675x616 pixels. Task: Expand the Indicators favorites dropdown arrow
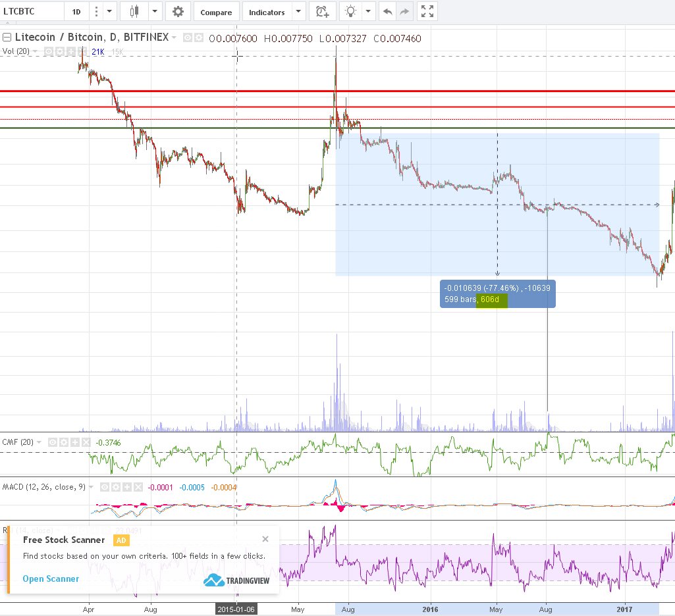tap(298, 12)
